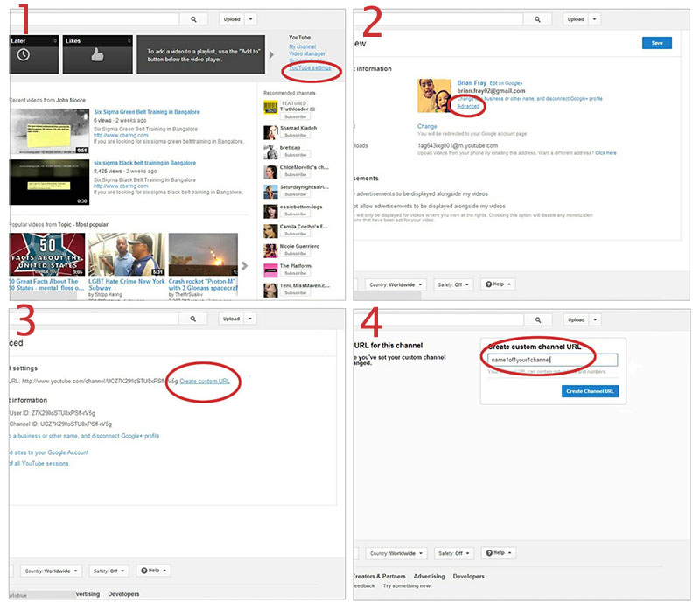Click the arrow beside the playlist hint box
The height and width of the screenshot is (610, 700).
271,55
